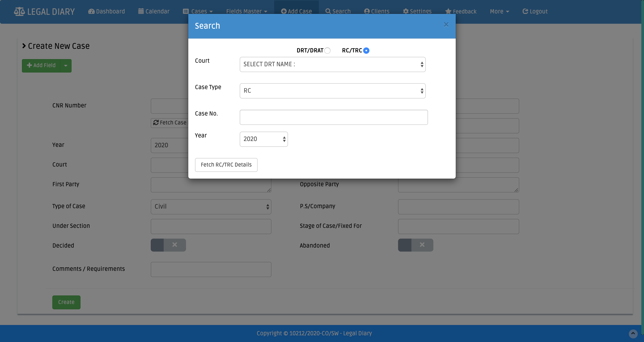Click the Fetch Case refresh button
The image size is (644, 342).
point(169,123)
